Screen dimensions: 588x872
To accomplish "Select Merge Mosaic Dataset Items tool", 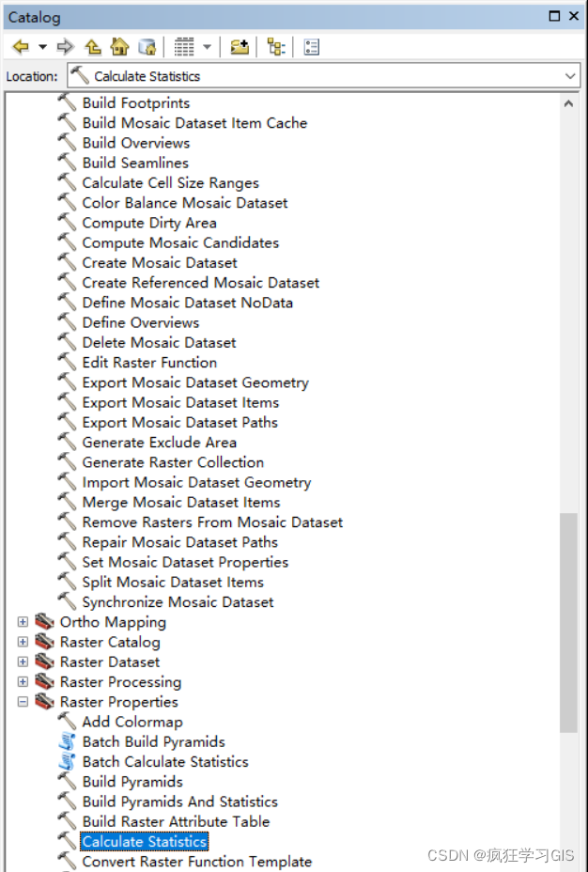I will click(x=181, y=502).
